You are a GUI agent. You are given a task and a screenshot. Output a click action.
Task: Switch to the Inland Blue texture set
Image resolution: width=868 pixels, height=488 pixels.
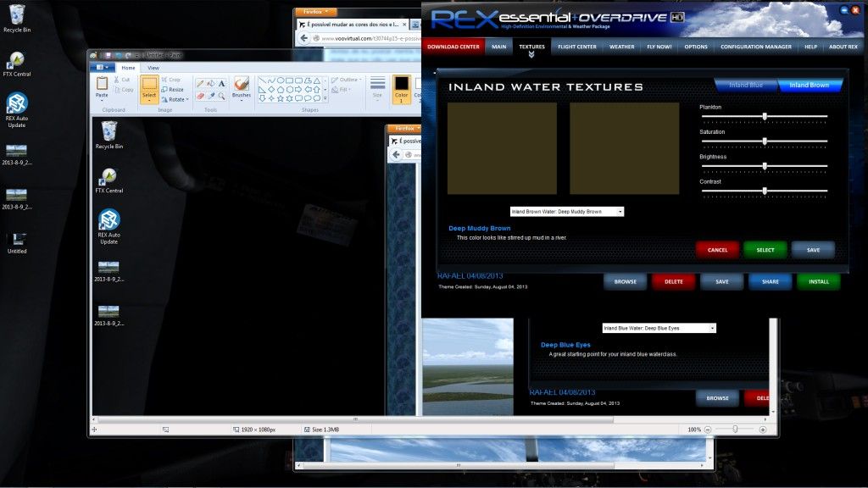tap(746, 86)
